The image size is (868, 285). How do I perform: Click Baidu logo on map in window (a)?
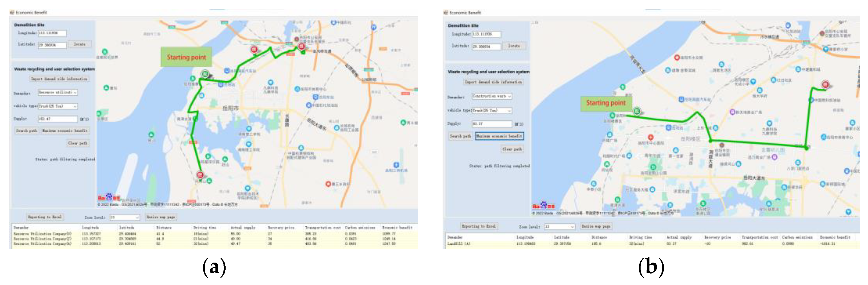[108, 197]
